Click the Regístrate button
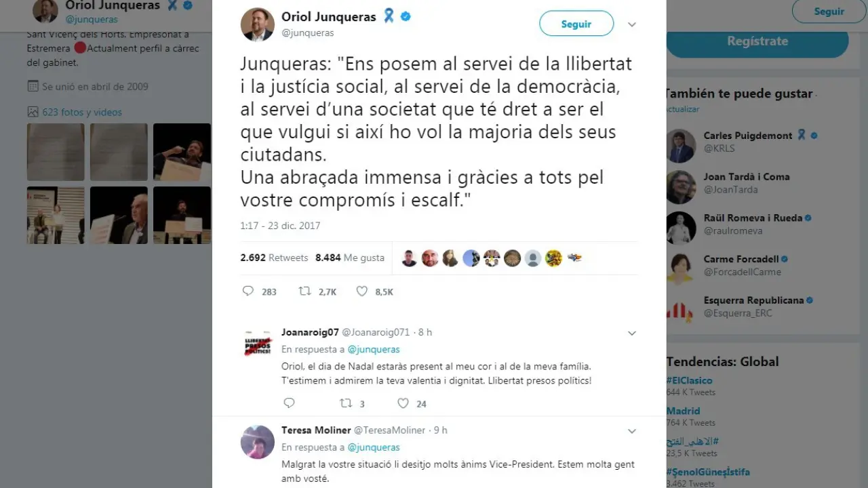Image resolution: width=868 pixels, height=488 pixels. click(x=757, y=41)
